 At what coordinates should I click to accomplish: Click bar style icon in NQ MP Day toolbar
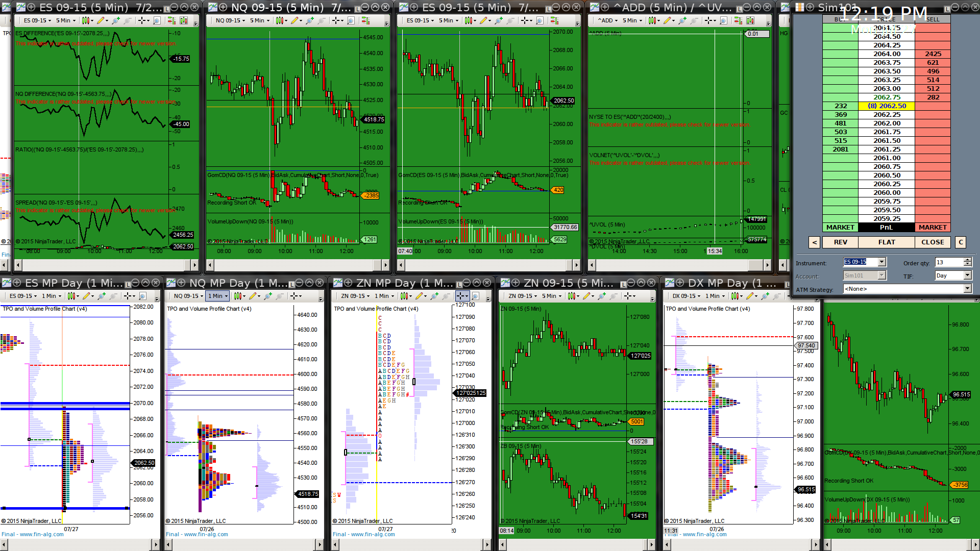pyautogui.click(x=238, y=296)
